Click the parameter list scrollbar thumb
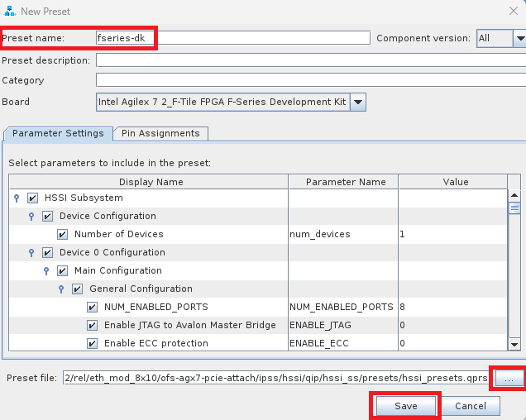The width and height of the screenshot is (526, 420). (514, 208)
